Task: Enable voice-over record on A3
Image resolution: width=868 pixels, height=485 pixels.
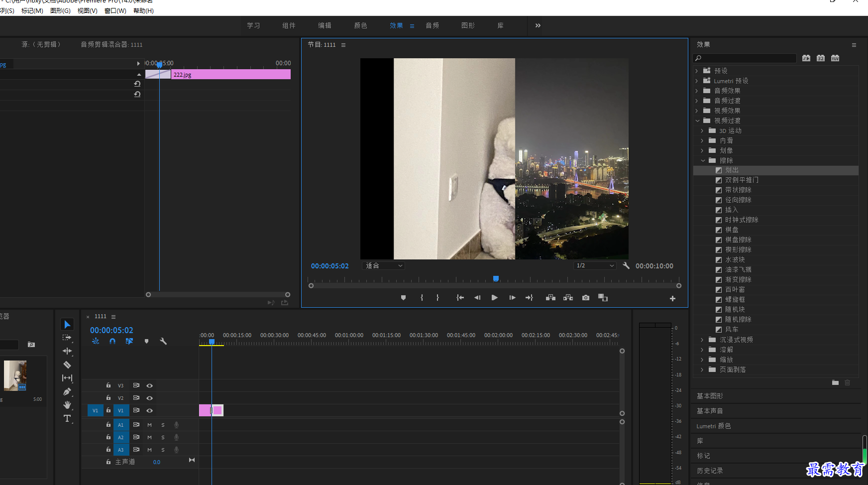Action: pos(176,450)
